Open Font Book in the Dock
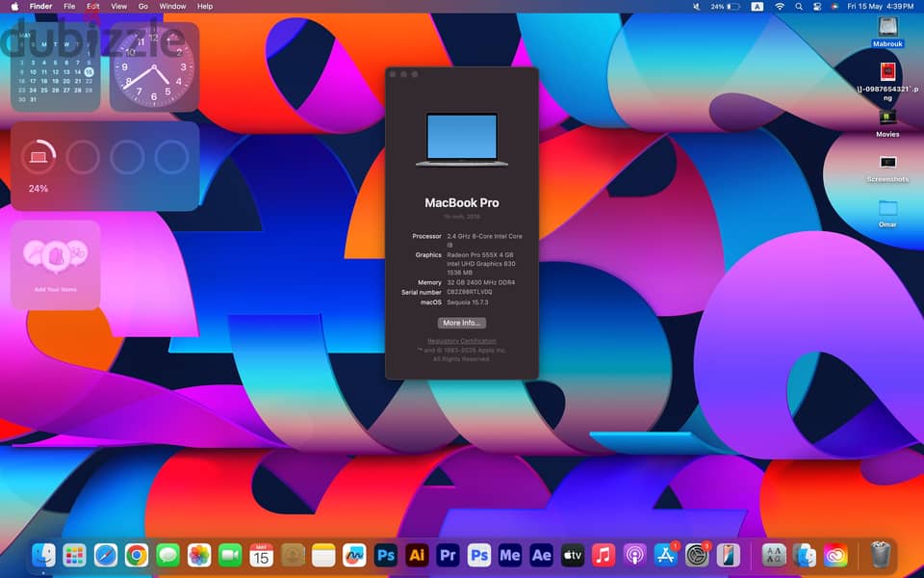This screenshot has width=924, height=578. tap(774, 555)
